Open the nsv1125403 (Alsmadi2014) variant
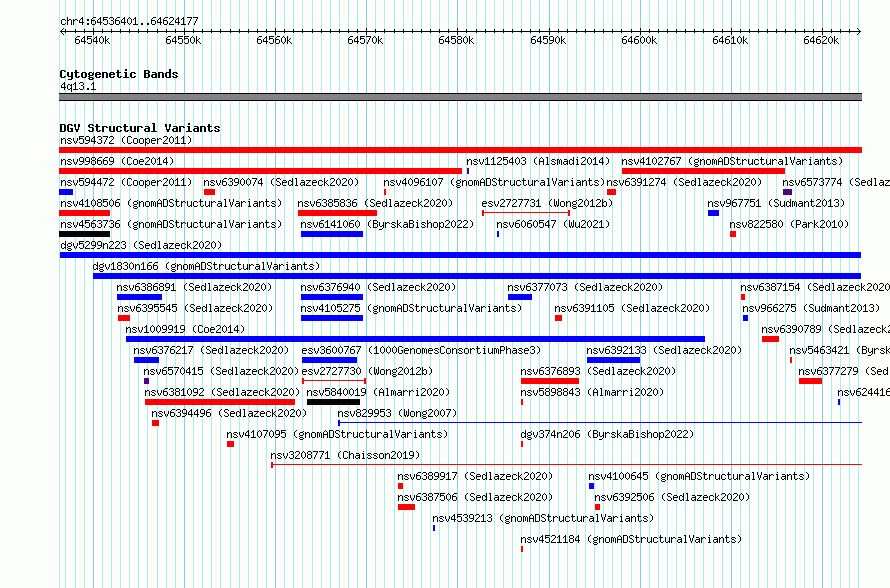The height and width of the screenshot is (588, 890). (x=538, y=161)
